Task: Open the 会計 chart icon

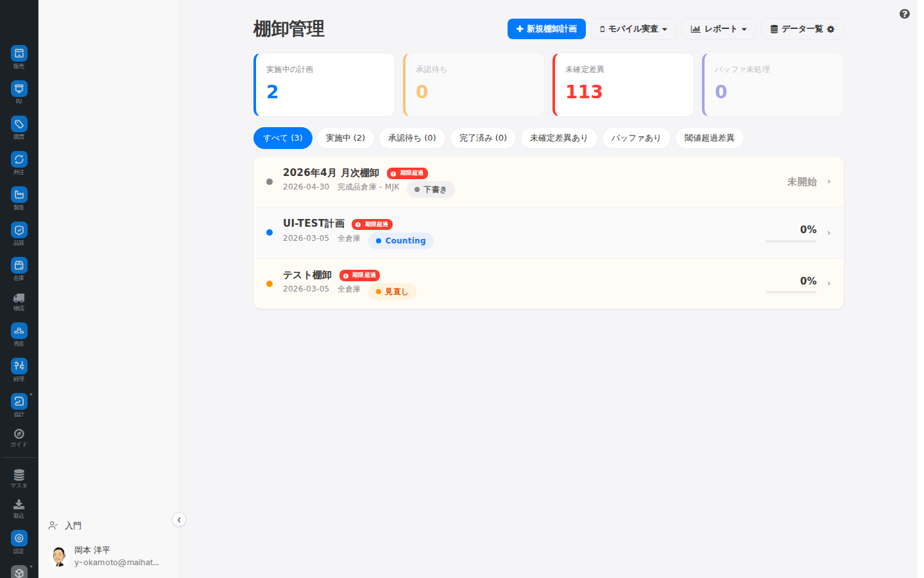Action: pyautogui.click(x=19, y=401)
